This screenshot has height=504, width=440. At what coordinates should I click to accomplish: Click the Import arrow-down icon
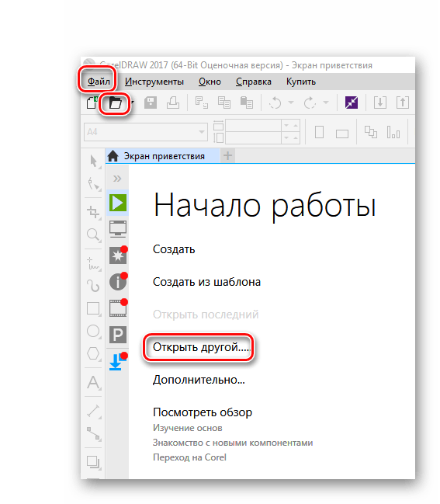pos(380,103)
